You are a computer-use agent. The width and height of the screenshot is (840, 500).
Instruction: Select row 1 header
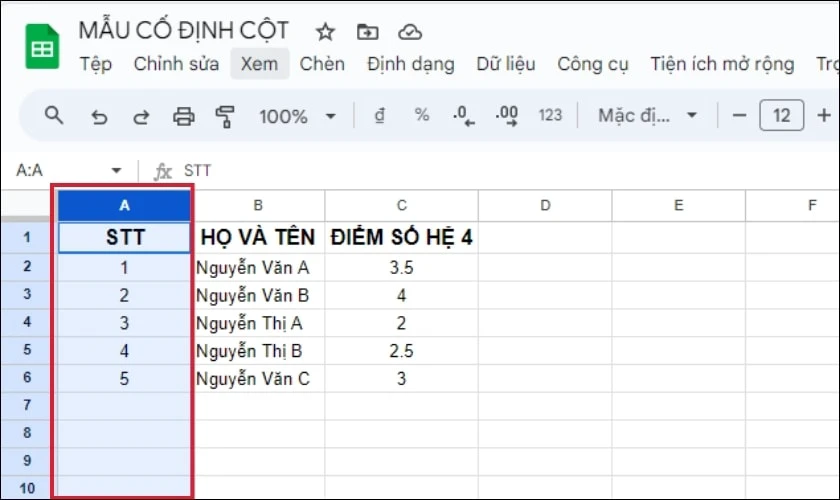(x=27, y=237)
